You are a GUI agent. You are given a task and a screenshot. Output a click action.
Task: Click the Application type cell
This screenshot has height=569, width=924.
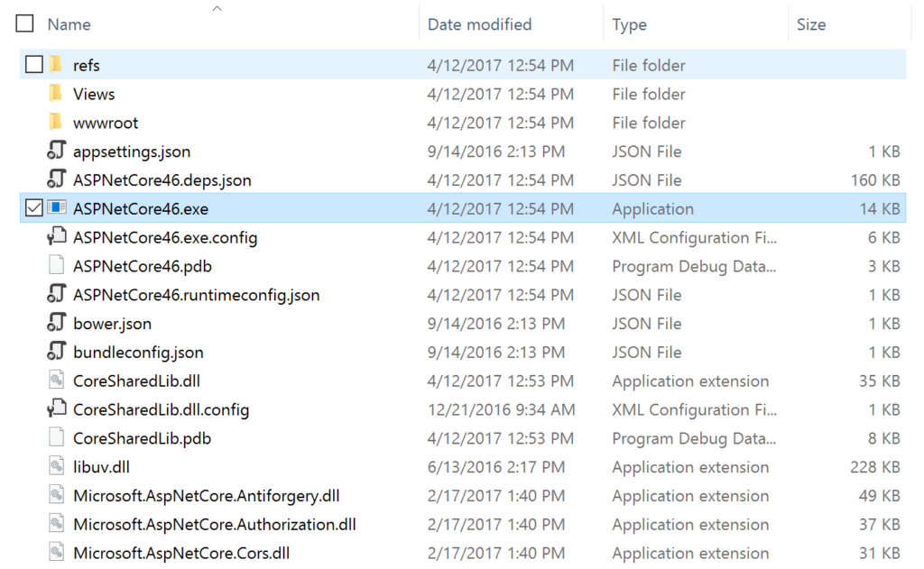click(x=653, y=210)
